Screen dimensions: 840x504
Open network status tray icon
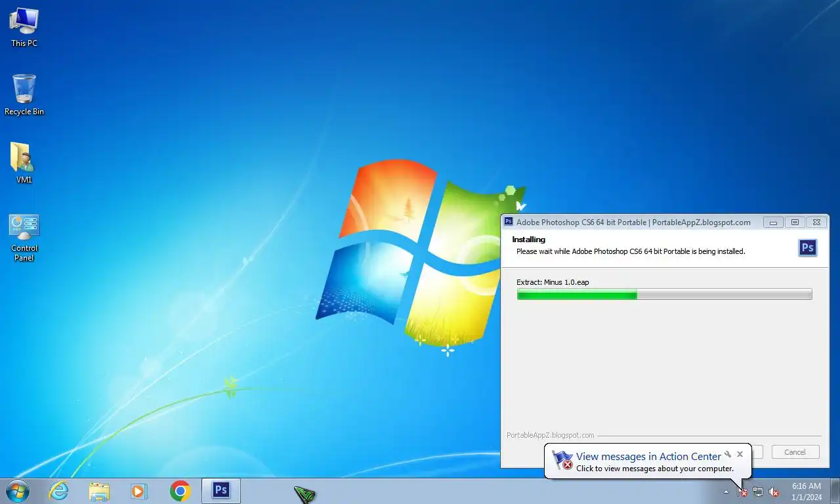[x=758, y=492]
